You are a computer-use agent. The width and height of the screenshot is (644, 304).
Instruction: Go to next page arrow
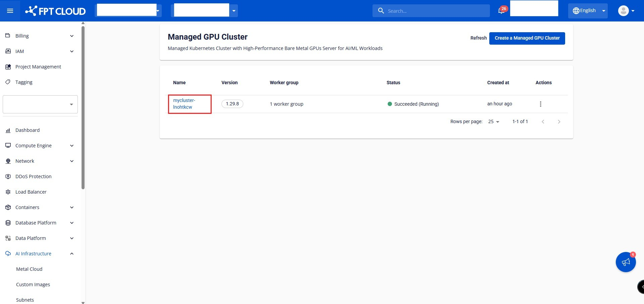(x=559, y=122)
